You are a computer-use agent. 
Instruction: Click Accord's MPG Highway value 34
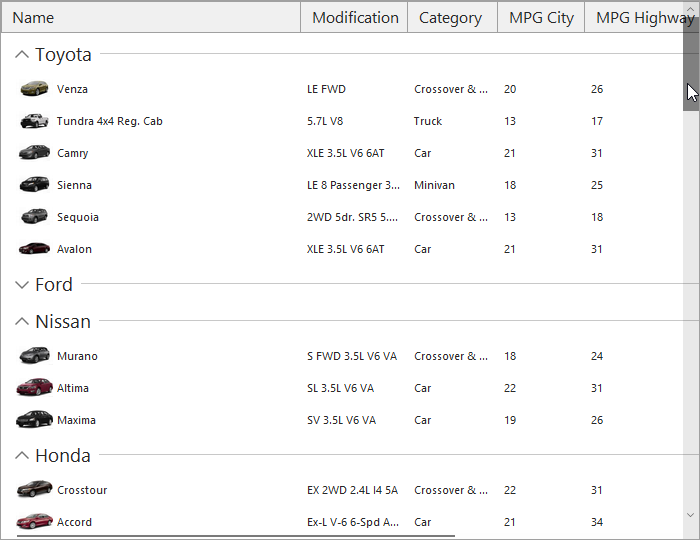(x=597, y=522)
